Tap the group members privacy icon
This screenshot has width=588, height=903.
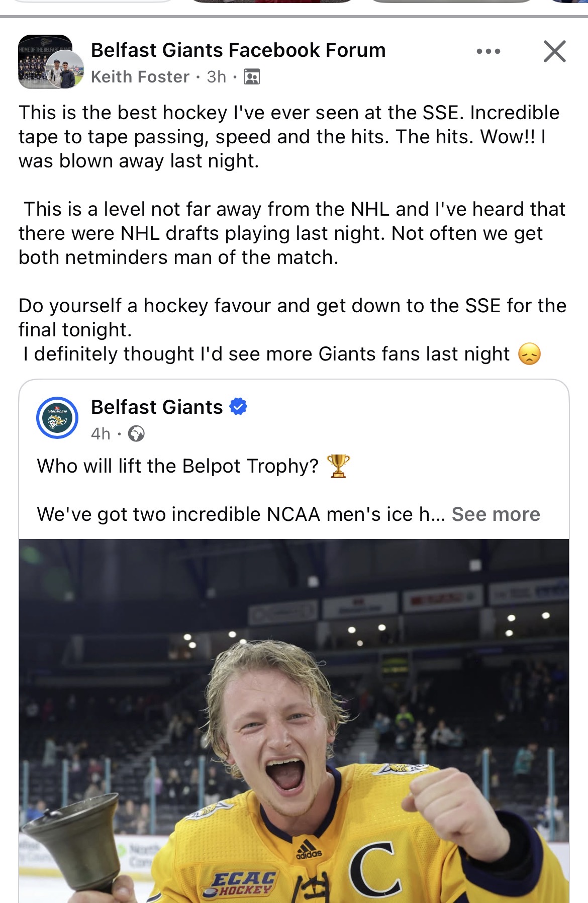click(252, 77)
